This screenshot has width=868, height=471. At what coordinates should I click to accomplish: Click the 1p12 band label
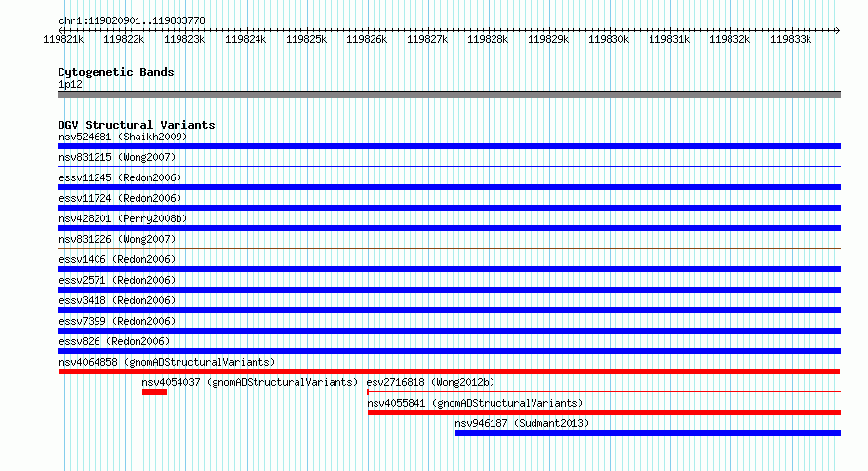pos(70,84)
